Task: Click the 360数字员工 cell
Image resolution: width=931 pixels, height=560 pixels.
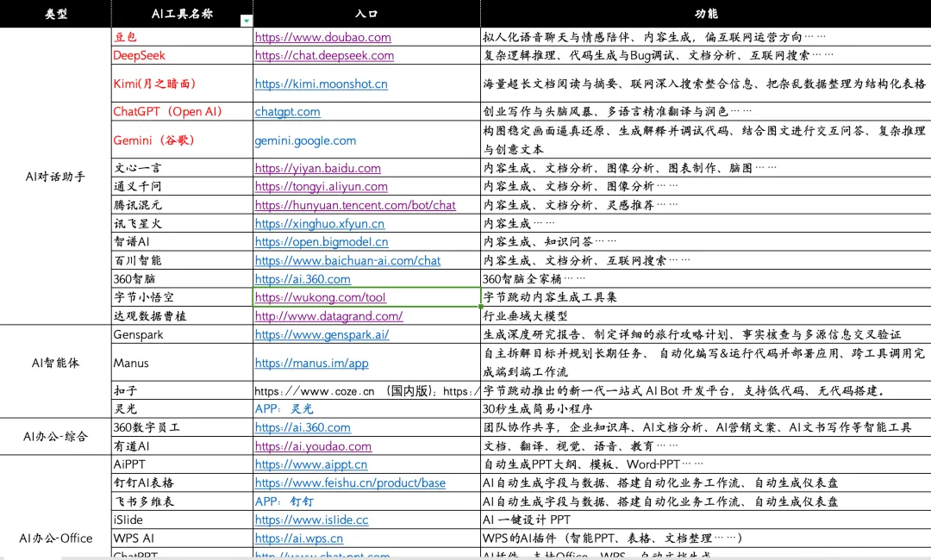Action: point(182,427)
